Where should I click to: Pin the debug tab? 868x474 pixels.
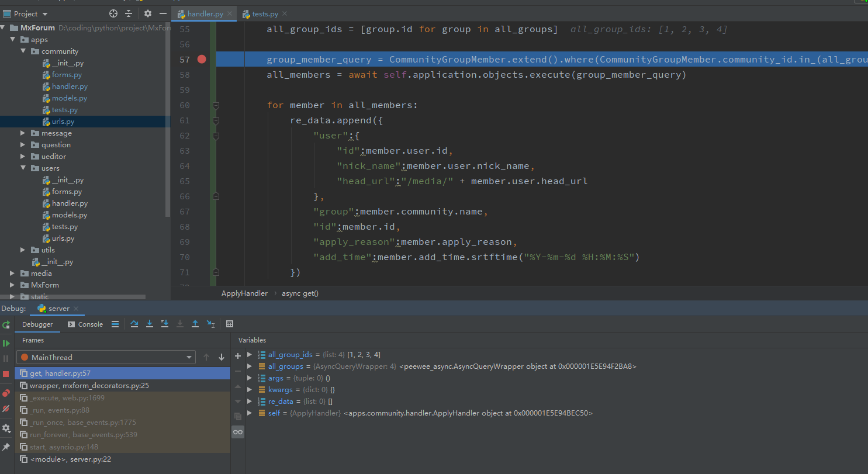click(x=6, y=447)
